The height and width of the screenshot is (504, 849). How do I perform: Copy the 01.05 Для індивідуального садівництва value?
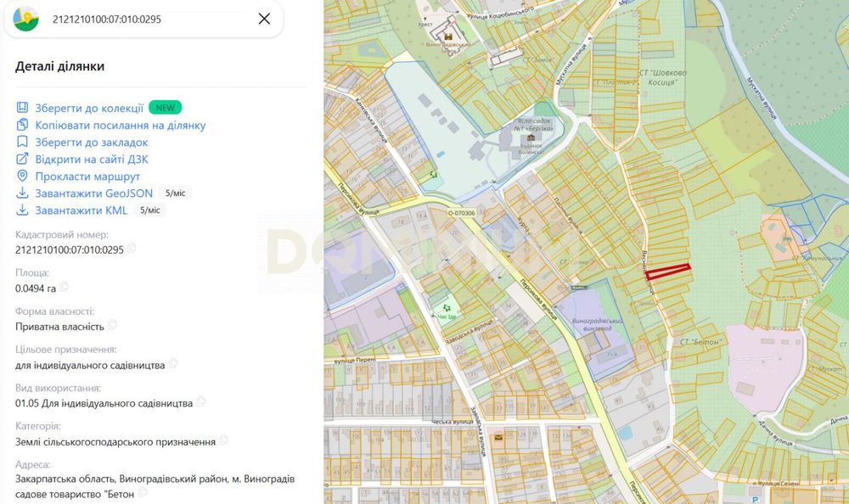point(201,401)
